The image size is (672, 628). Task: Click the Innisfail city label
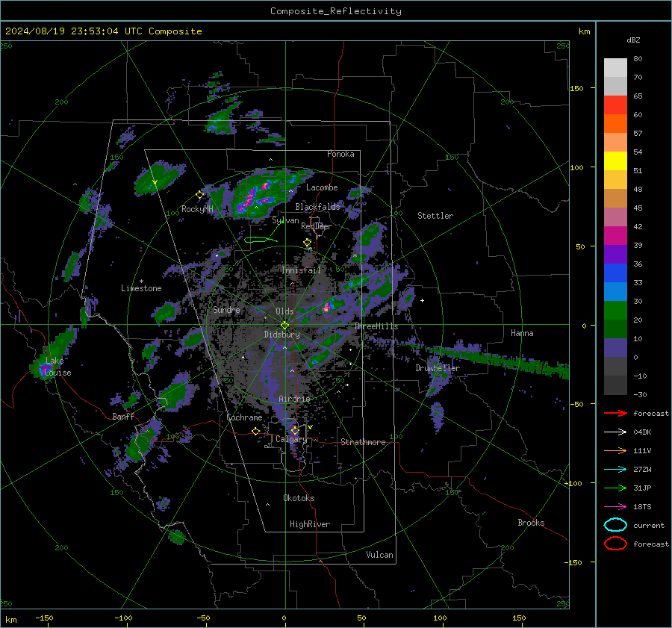(301, 270)
